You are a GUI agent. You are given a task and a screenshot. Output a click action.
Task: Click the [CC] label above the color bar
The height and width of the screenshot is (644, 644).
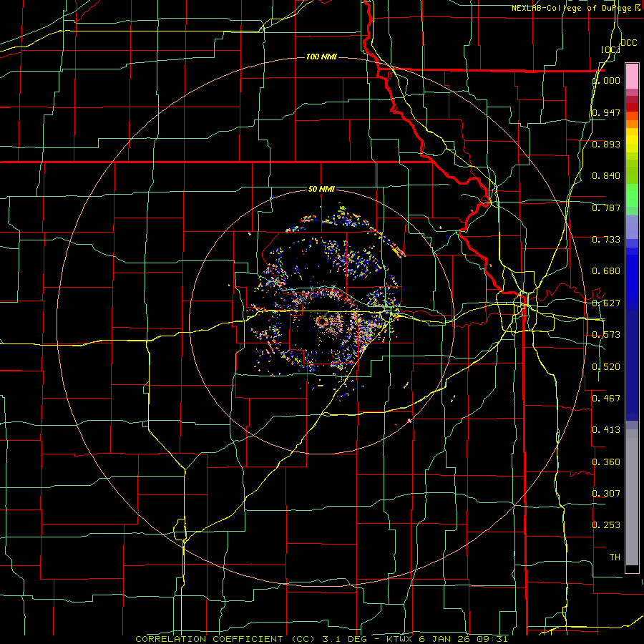click(x=610, y=49)
